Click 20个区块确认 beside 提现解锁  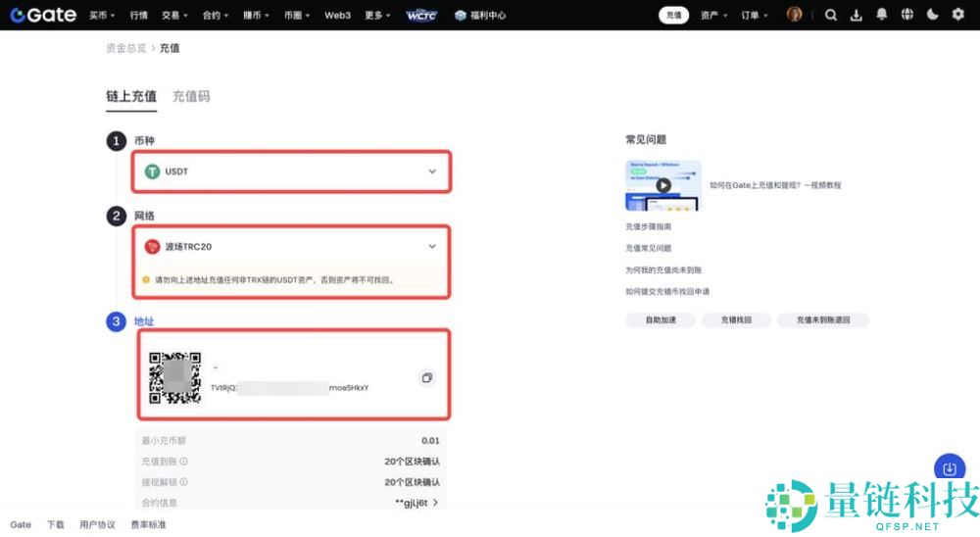pyautogui.click(x=412, y=482)
